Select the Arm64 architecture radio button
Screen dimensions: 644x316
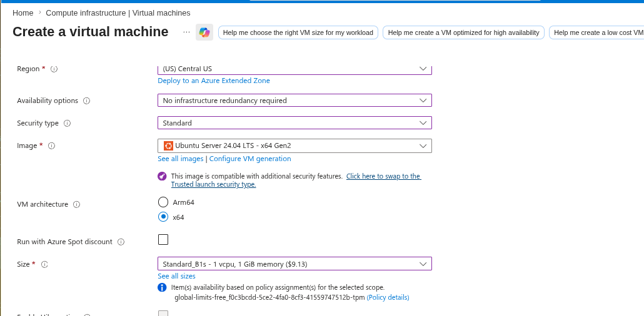coord(163,202)
